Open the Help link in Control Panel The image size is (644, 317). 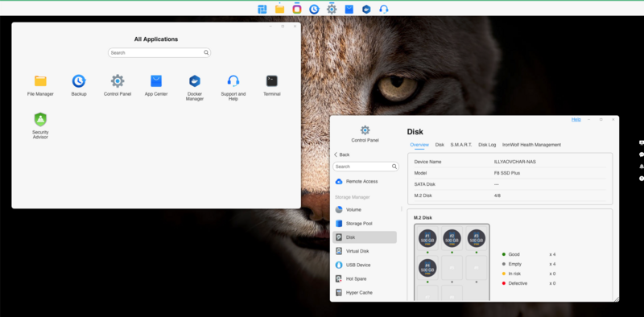pos(576,119)
